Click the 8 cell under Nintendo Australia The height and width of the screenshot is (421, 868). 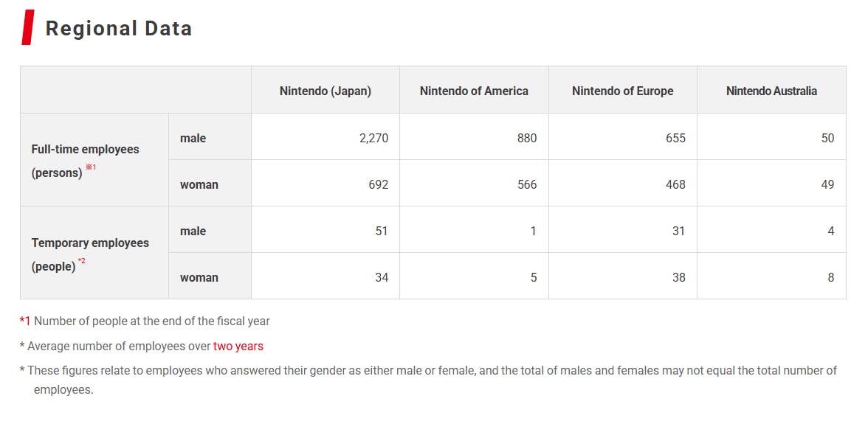click(772, 276)
